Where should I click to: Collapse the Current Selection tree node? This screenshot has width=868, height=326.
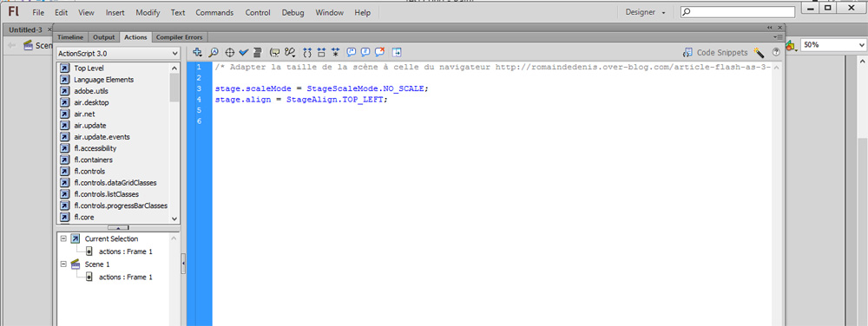click(63, 238)
